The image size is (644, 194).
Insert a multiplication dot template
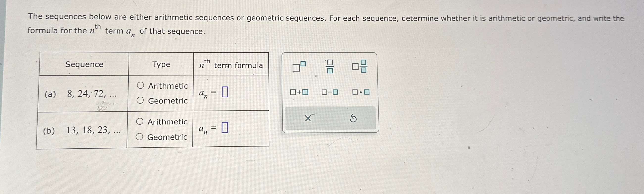(361, 92)
